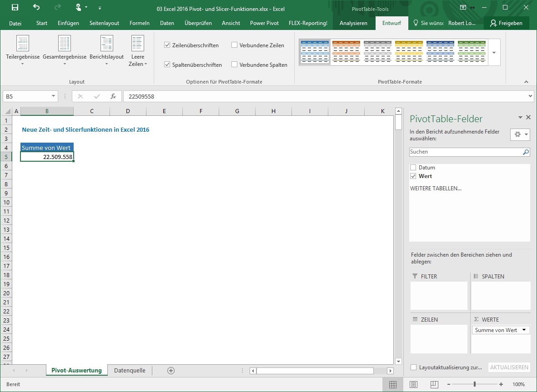Click the Leere Zeilen icon

138,44
